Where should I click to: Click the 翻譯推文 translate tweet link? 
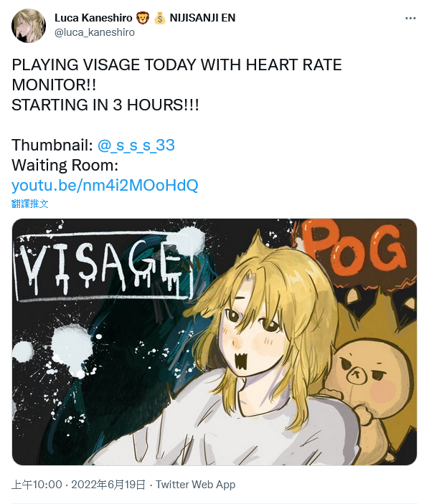pos(30,204)
